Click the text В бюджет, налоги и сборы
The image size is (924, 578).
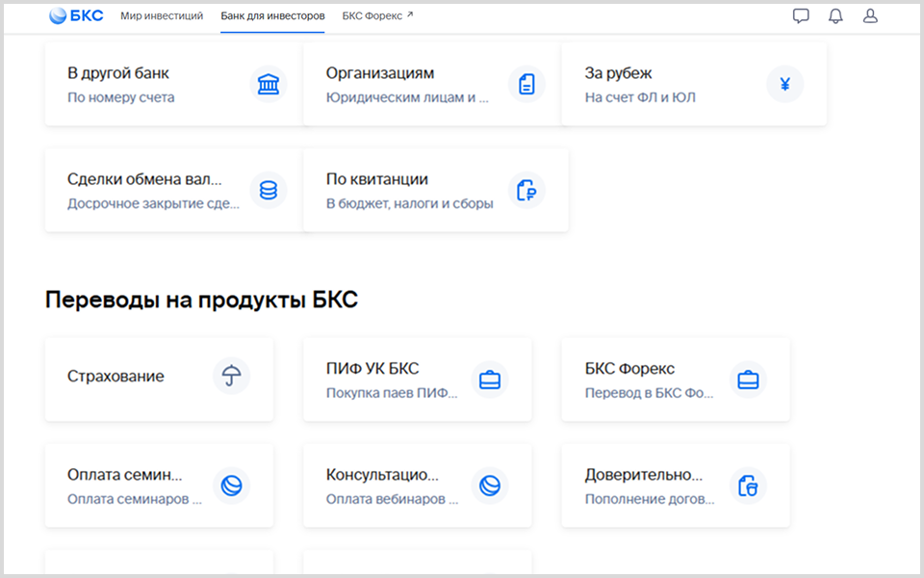click(410, 203)
